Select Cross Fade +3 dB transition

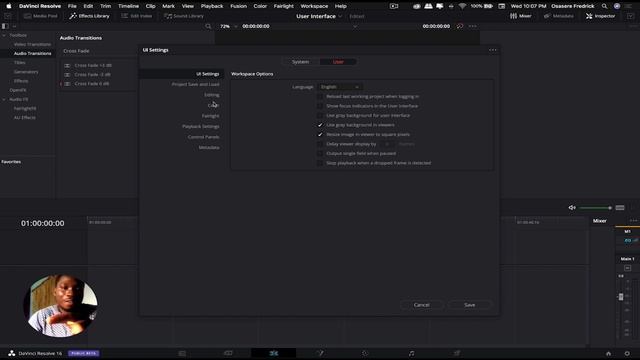point(93,66)
